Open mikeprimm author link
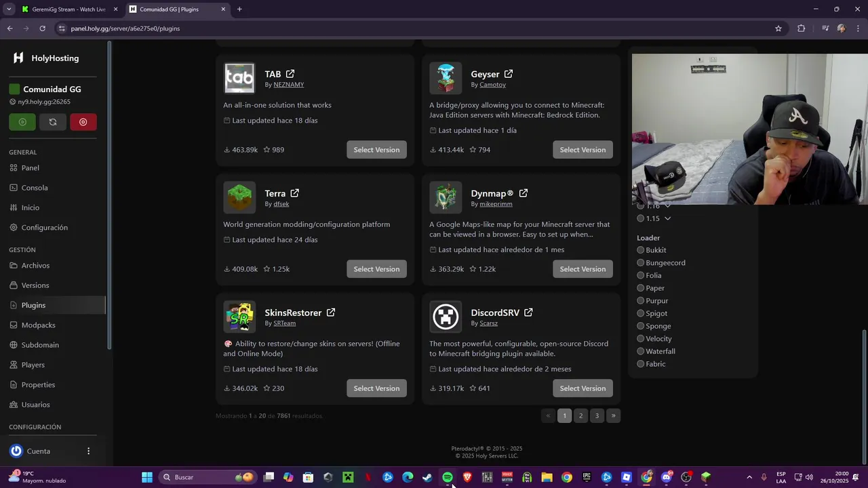The image size is (868, 488). (496, 204)
